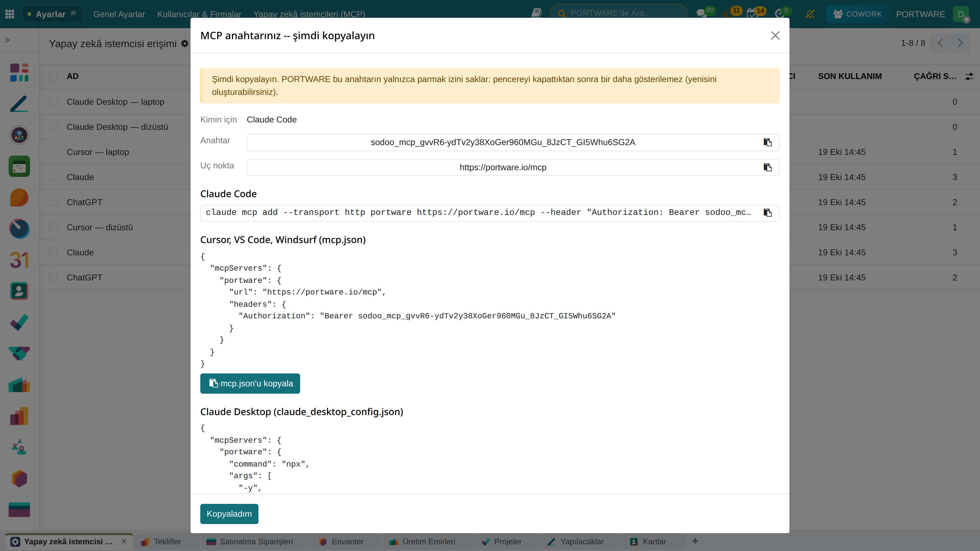This screenshot has height=551, width=980.
Task: Open the user avatar menu
Action: pos(962,14)
